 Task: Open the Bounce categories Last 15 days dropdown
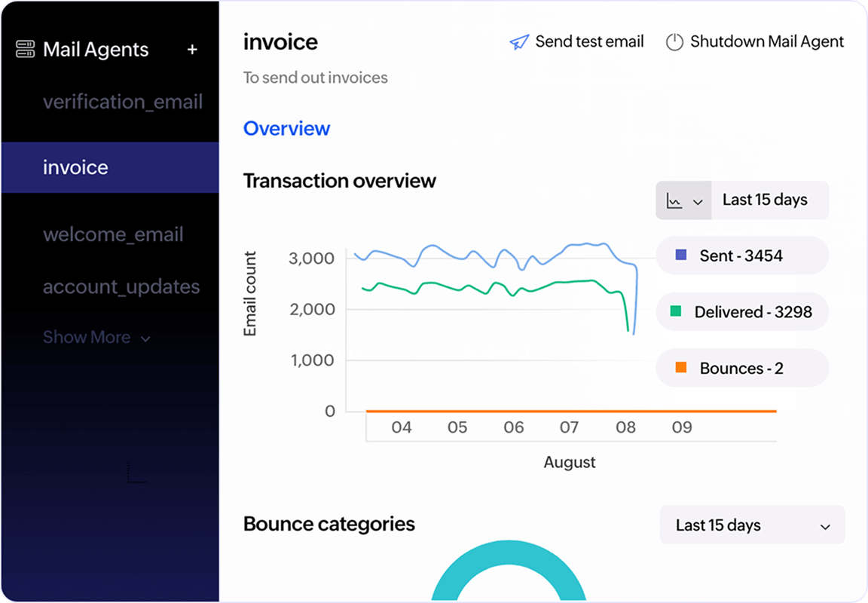click(752, 525)
